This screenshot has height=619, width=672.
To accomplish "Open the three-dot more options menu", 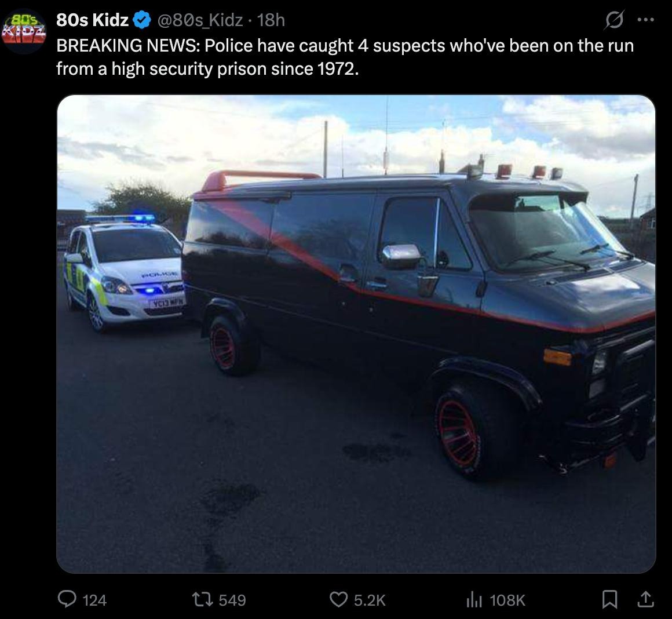I will (x=646, y=20).
